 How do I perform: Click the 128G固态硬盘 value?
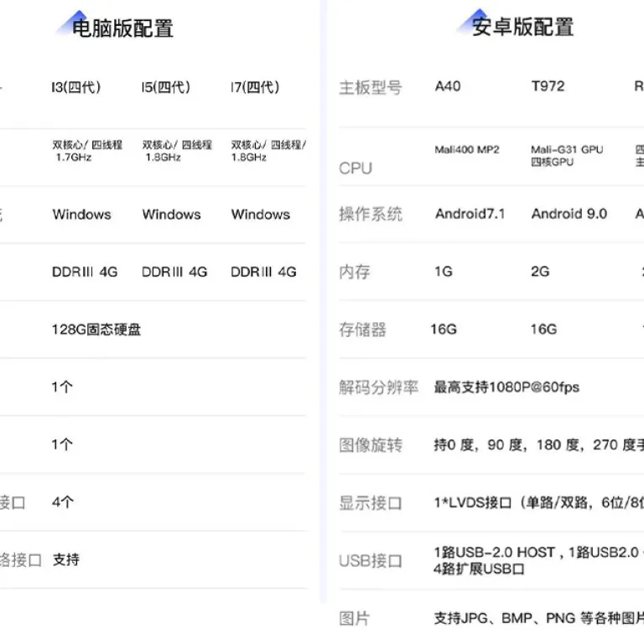point(96,330)
